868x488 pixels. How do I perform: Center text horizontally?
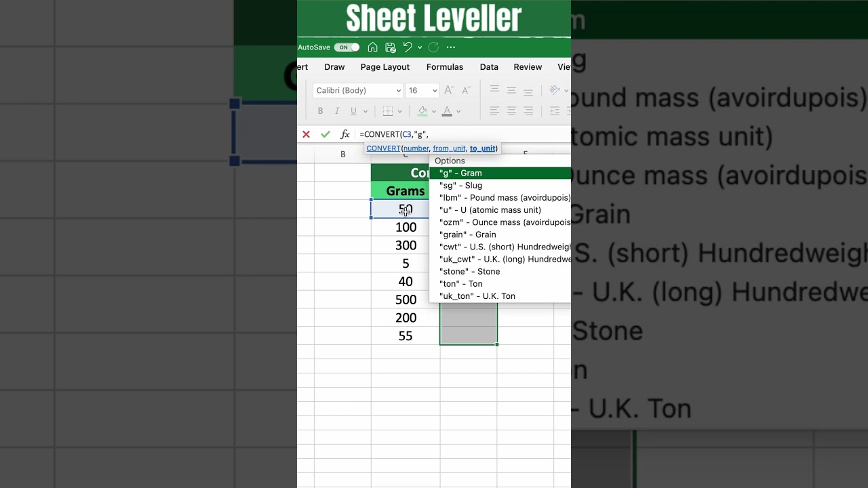tap(511, 111)
